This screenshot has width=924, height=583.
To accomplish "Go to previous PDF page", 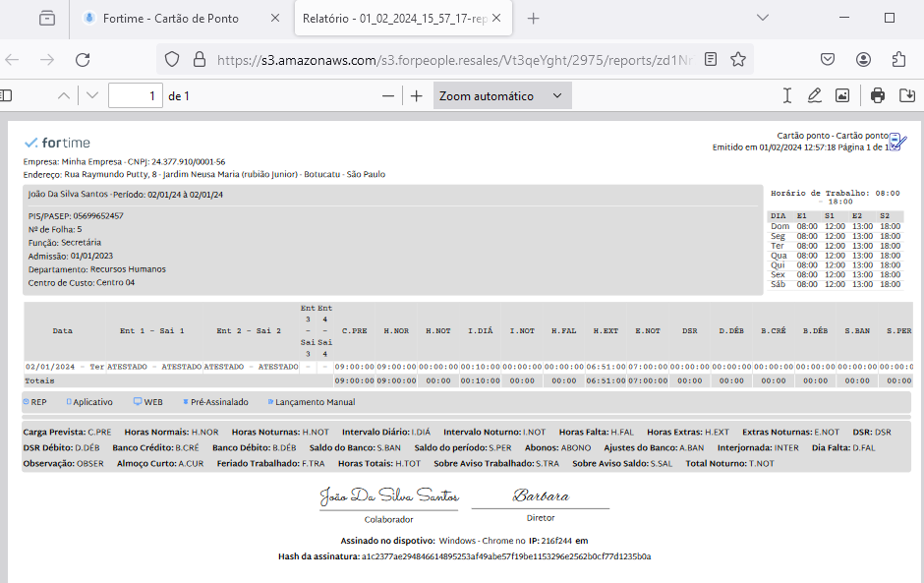I will pos(64,95).
